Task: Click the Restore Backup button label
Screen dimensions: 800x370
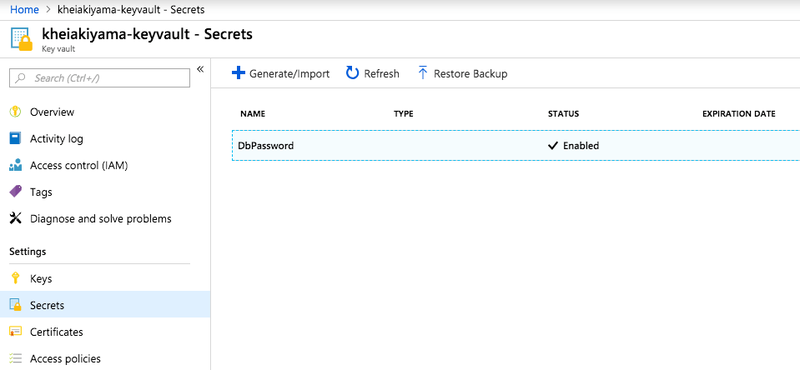Action: 470,74
